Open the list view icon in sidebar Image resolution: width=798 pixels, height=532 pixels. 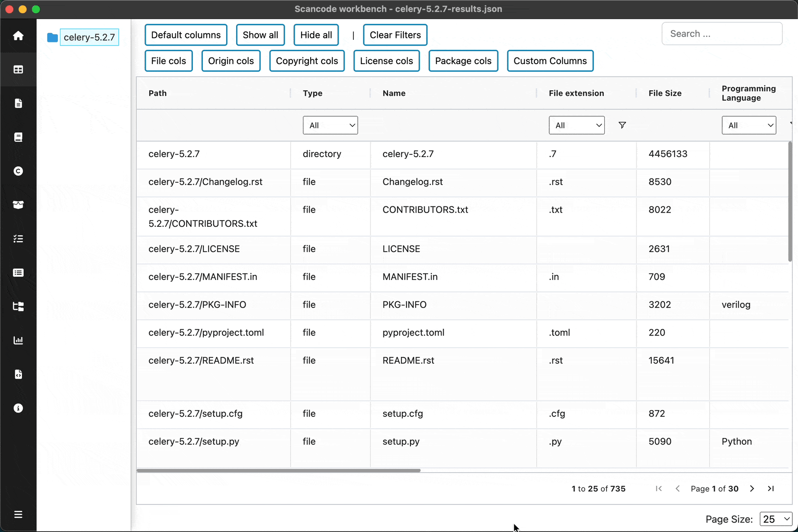click(x=18, y=272)
